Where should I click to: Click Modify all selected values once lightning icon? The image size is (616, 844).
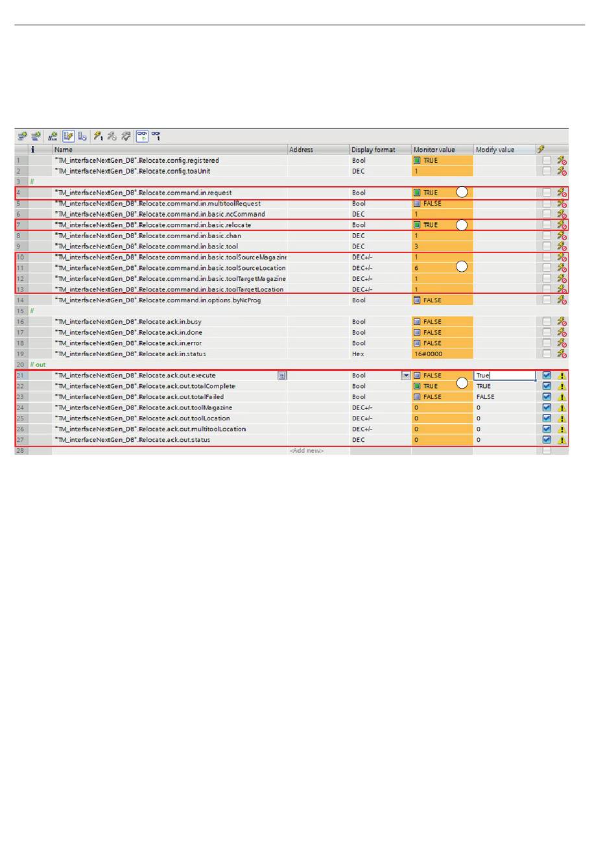coord(98,136)
